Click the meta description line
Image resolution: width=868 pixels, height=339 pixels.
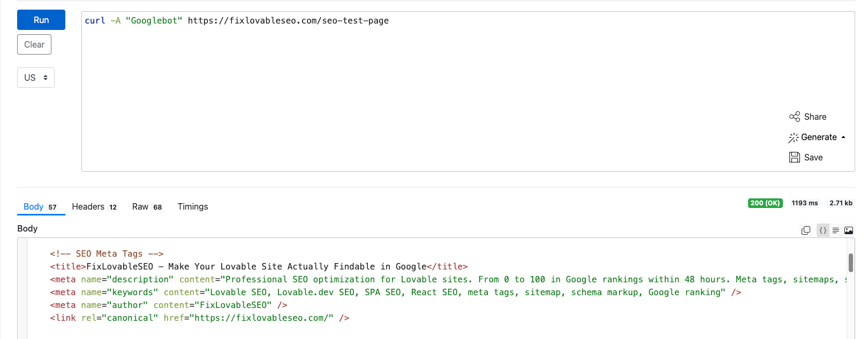coord(449,279)
